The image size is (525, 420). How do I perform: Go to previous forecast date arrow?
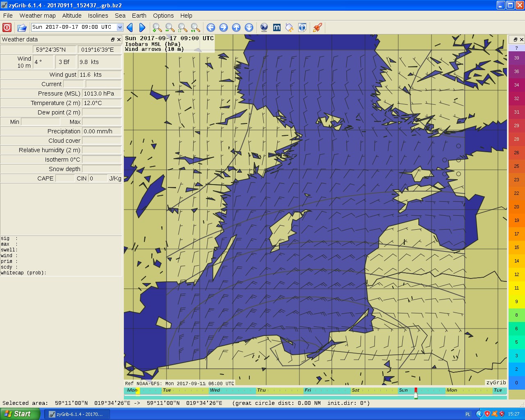(130, 27)
